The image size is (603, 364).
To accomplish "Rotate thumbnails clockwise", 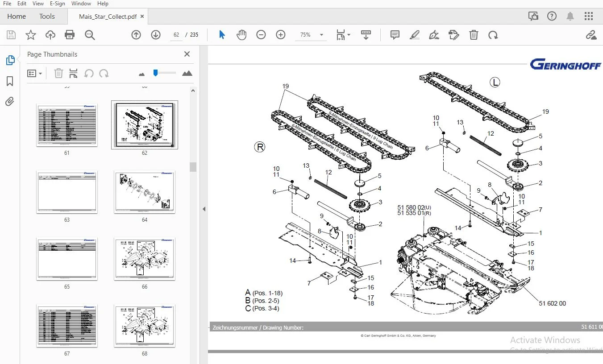I will click(104, 73).
